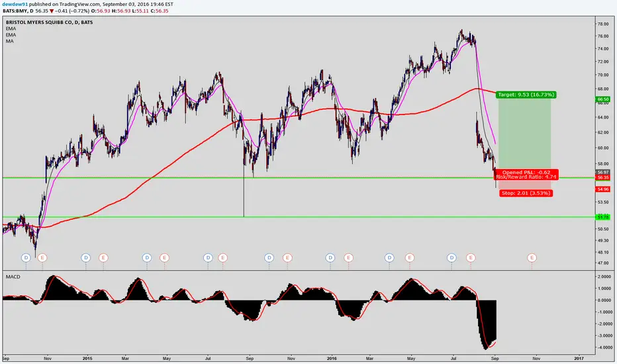Screen dimensions: 617x364
Task: Select the Opened P&L Risk/Reward label
Action: click(526, 175)
